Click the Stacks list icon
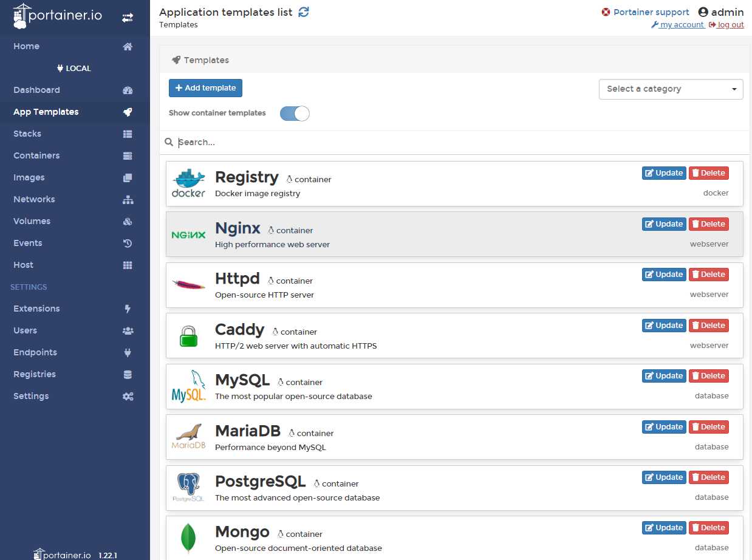The height and width of the screenshot is (560, 752). (128, 134)
